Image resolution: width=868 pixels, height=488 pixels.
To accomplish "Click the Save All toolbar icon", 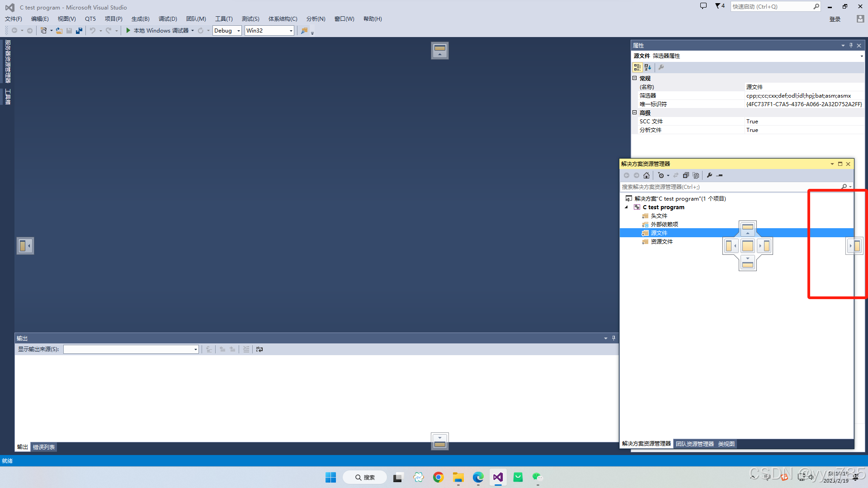I will click(x=79, y=30).
